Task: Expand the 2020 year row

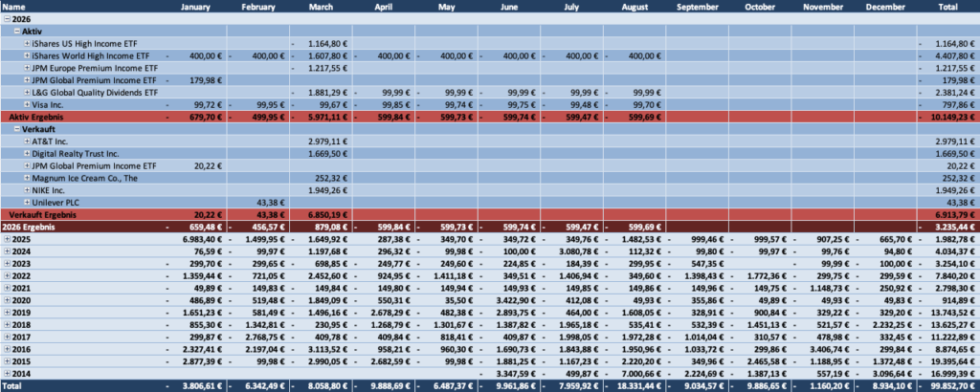Action: pos(7,300)
